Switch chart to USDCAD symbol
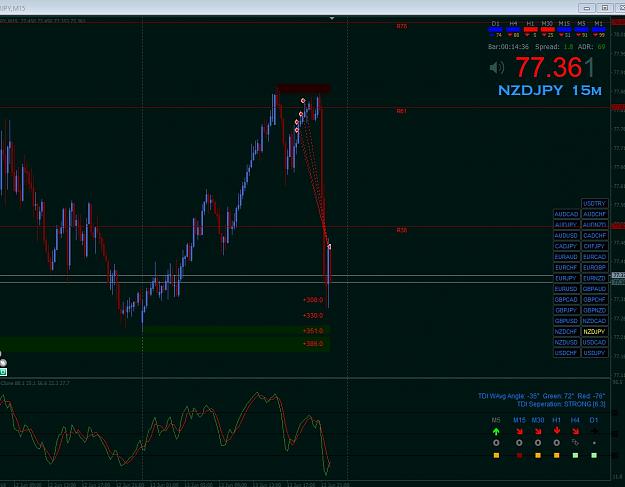 [595, 342]
